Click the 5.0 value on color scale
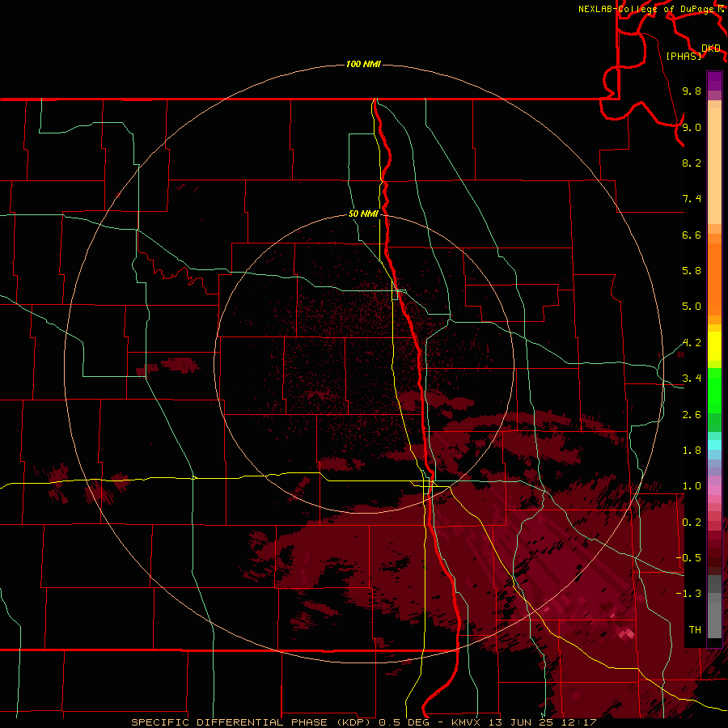This screenshot has height=728, width=728. tap(692, 307)
